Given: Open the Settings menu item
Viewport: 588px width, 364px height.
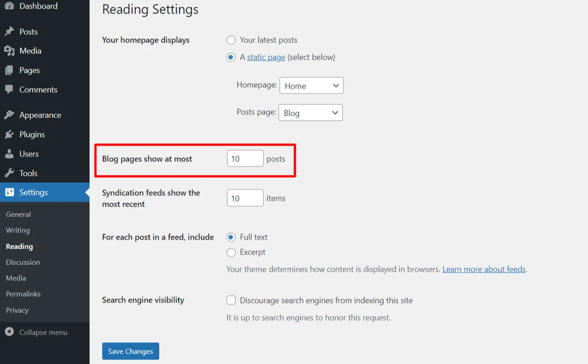Looking at the screenshot, I should point(45,192).
